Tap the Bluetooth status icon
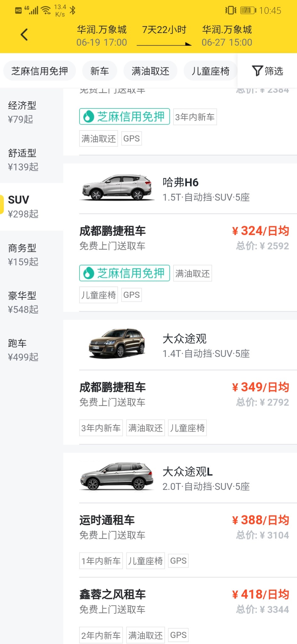Image resolution: width=297 pixels, height=644 pixels. coord(73,10)
